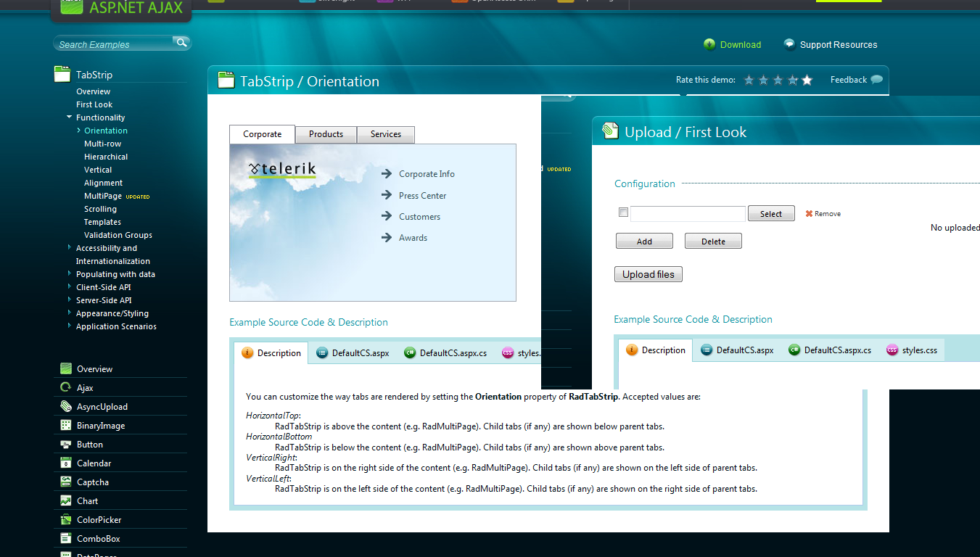Open DefaultCS.aspx tab in TabStrip panel
Viewport: 980px width, 557px height.
(353, 353)
